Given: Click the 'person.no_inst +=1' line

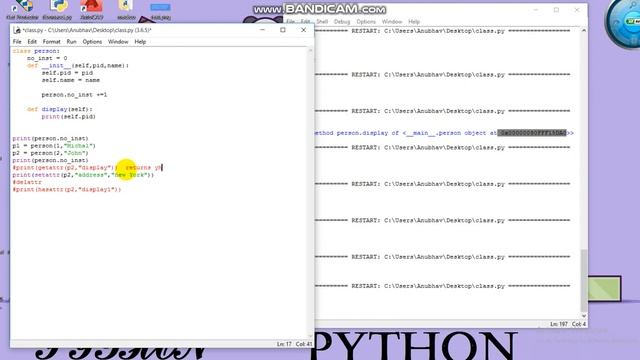Looking at the screenshot, I should coord(74,95).
